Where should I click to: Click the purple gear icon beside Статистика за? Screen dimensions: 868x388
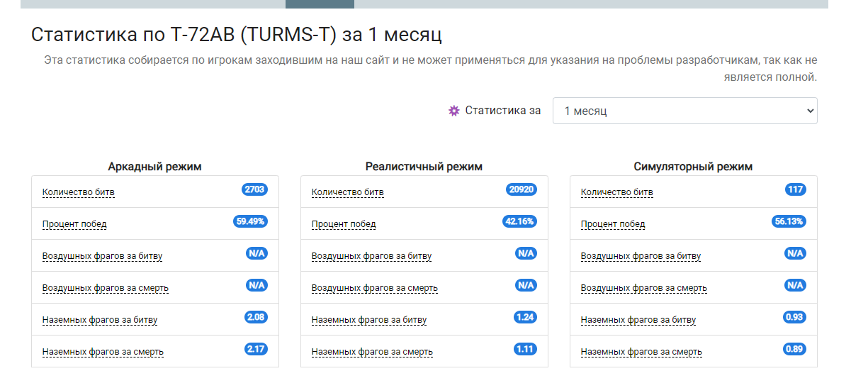[454, 111]
